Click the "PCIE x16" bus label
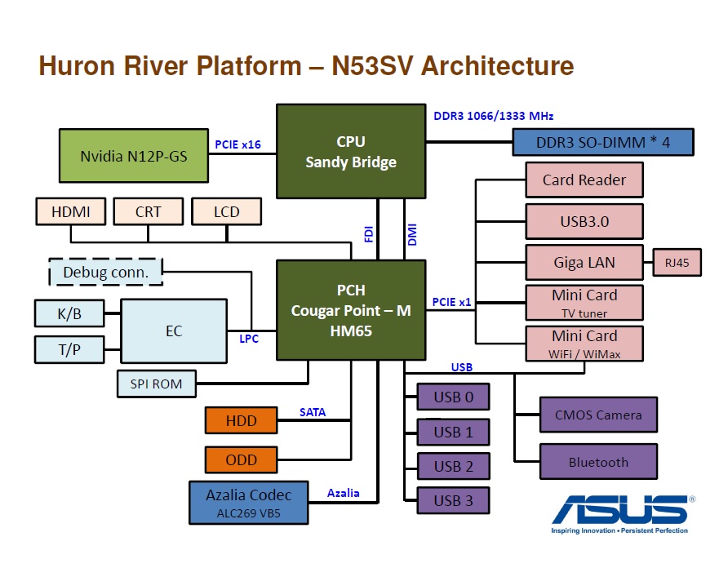728x568 pixels. [x=237, y=144]
